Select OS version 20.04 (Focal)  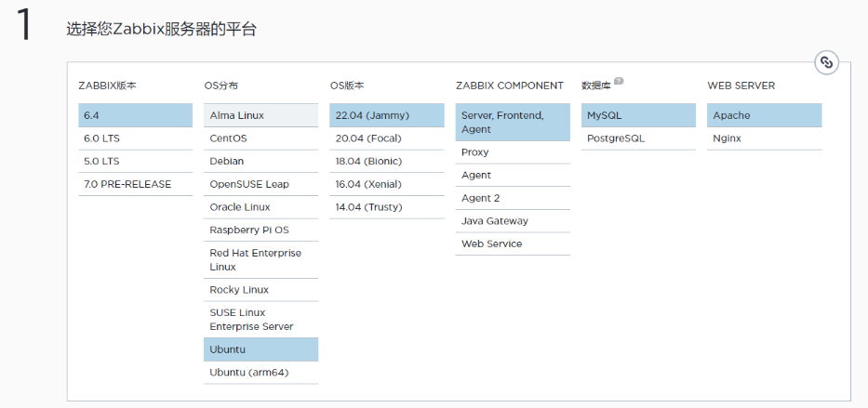coord(386,138)
